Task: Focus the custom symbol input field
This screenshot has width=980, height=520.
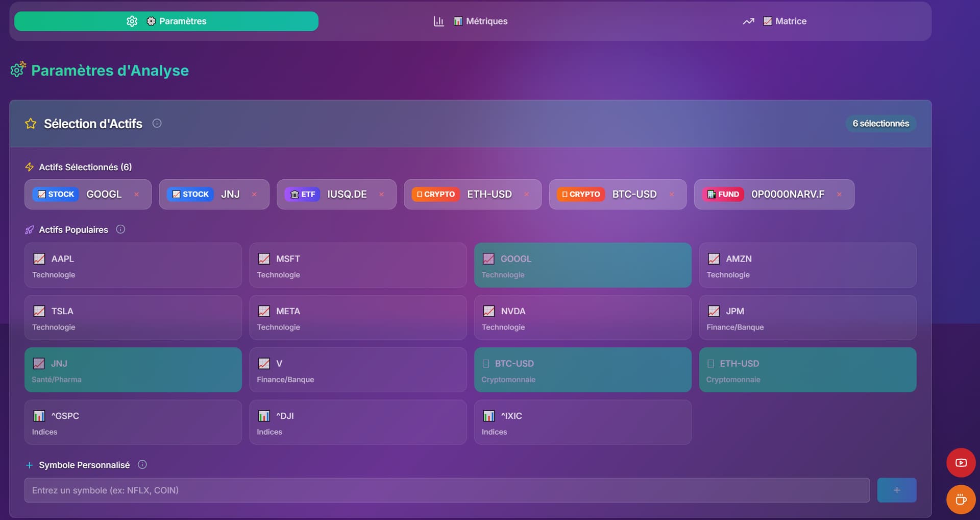Action: [x=447, y=490]
